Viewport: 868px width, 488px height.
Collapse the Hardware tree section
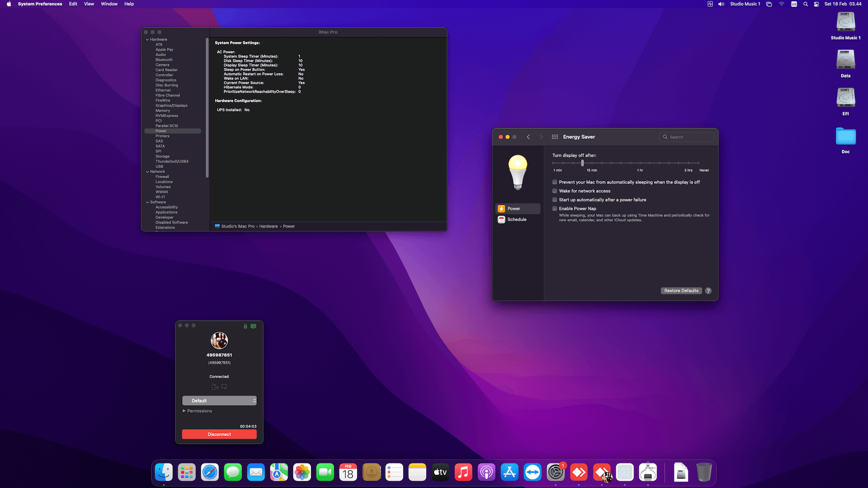[x=147, y=40]
